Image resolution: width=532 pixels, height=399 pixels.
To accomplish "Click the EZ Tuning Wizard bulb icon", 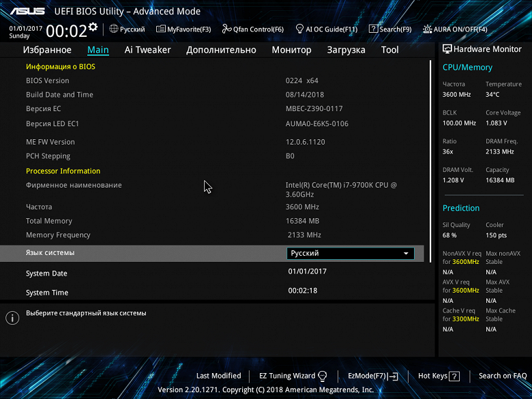I will coord(323,376).
